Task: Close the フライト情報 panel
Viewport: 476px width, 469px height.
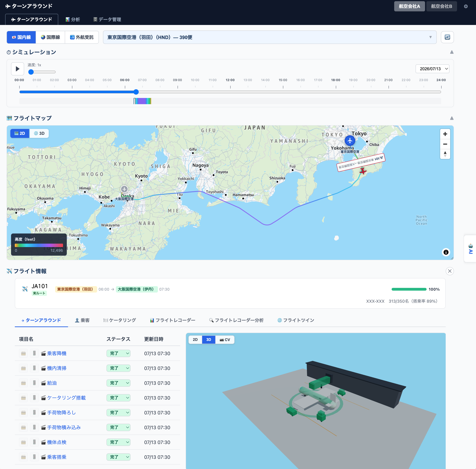Action: [x=450, y=271]
